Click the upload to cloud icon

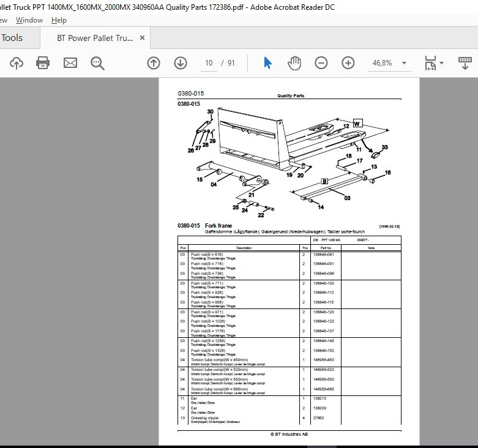tap(17, 63)
